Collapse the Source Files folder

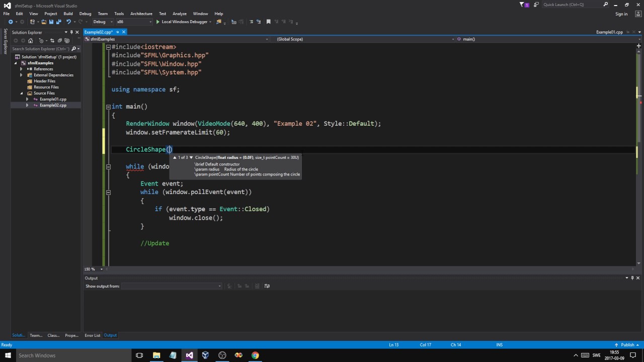22,93
